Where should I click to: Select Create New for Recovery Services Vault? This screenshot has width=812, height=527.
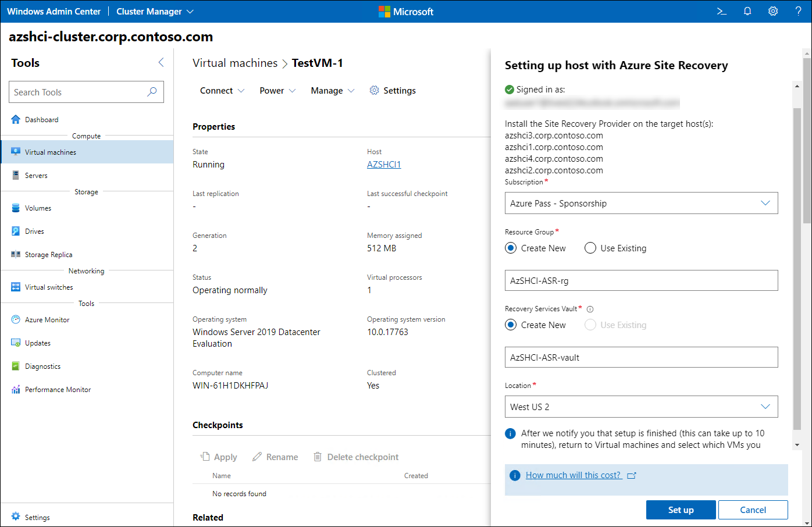coord(511,325)
